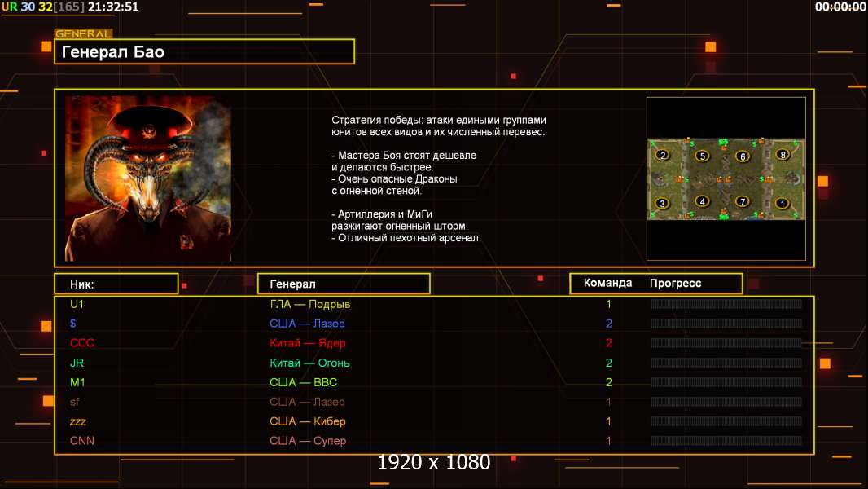Screen dimensions: 868x489
Task: Click team number 2 in CCC row
Action: pyautogui.click(x=608, y=343)
